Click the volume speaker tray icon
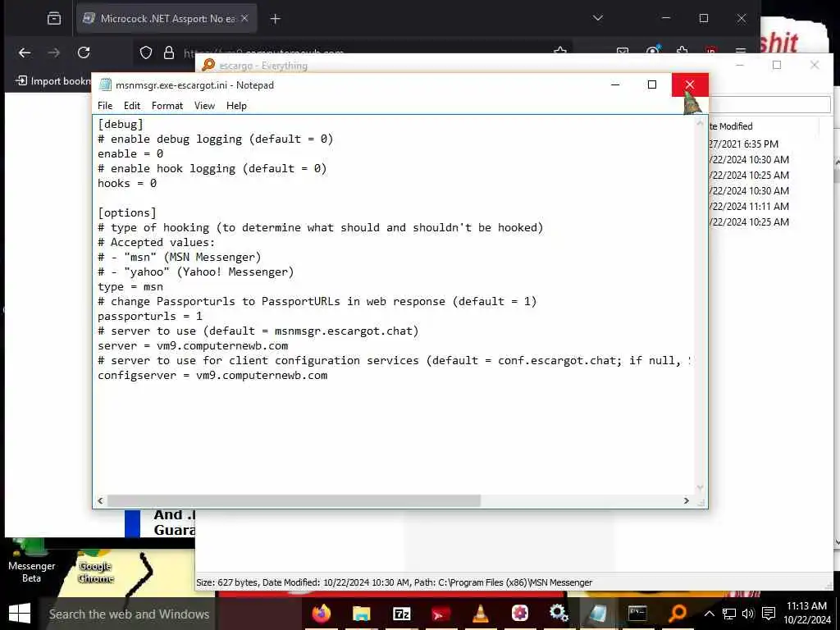Screen dimensions: 840x630 tap(748, 614)
